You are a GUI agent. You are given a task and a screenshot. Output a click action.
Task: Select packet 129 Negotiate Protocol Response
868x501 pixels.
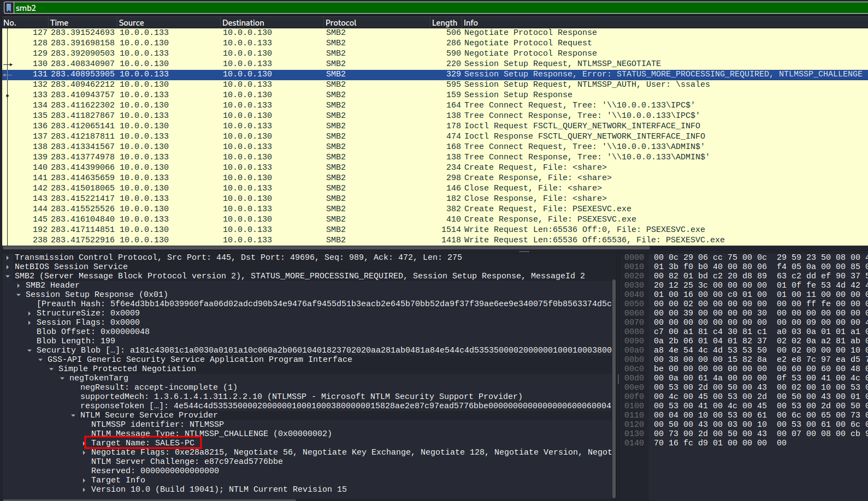(435, 53)
